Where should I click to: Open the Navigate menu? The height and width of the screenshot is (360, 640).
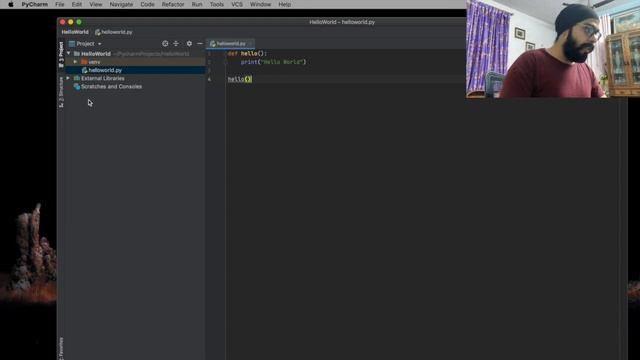pyautogui.click(x=121, y=4)
